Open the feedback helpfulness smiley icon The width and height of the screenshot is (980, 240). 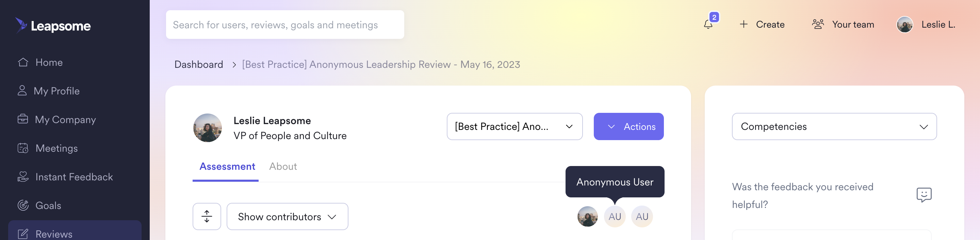(x=924, y=195)
